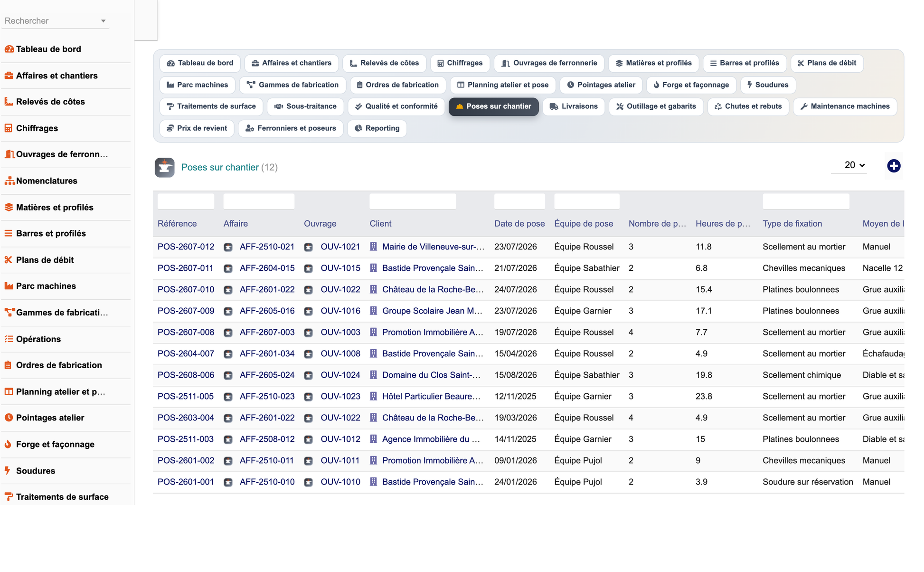Open the Ferronniers et poseurs tab
This screenshot has height=572, width=924.
(x=291, y=128)
